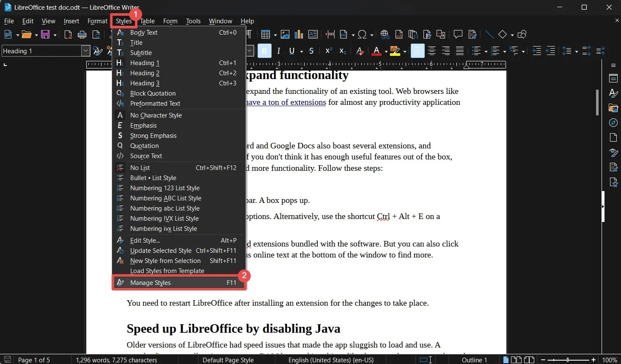Select Manage Styles from the Styles menu

pyautogui.click(x=150, y=282)
